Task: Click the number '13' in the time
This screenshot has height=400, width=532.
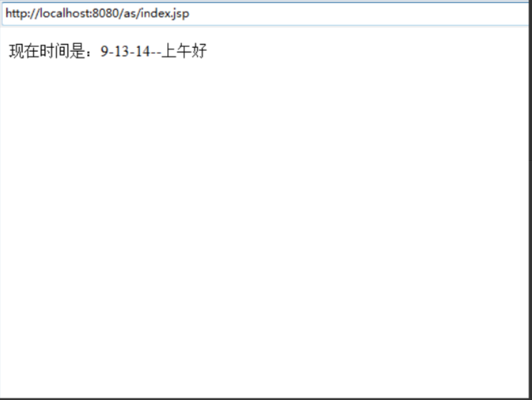Action: click(121, 52)
